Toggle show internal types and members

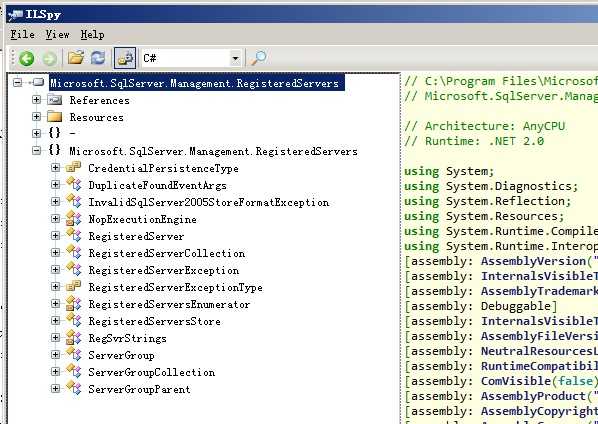125,58
